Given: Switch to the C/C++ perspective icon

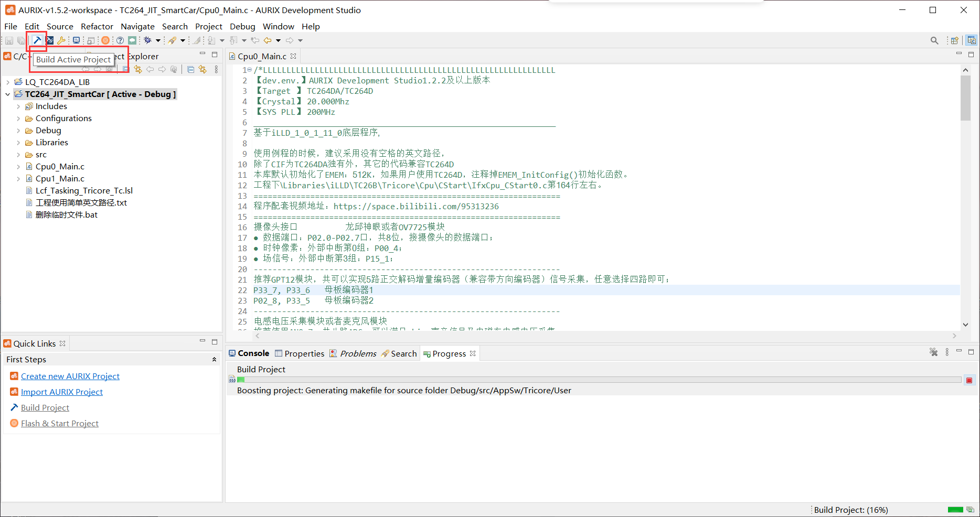Looking at the screenshot, I should (x=972, y=40).
